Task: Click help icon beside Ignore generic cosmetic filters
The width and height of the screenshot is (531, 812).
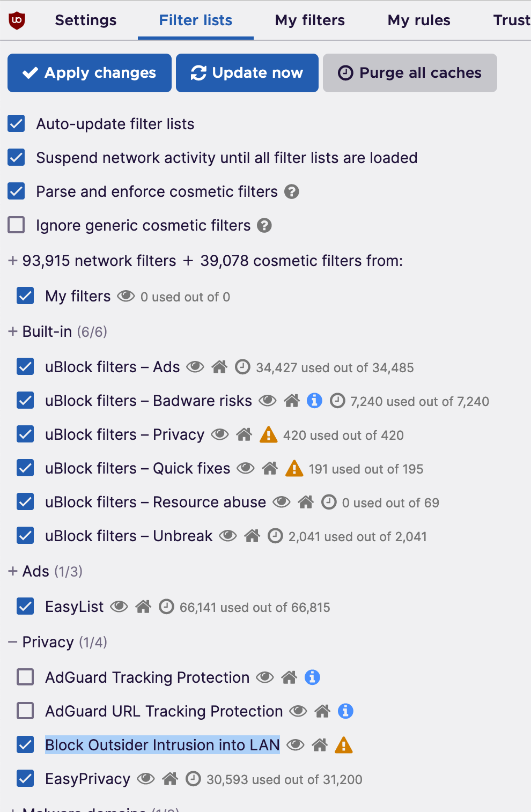Action: (x=264, y=225)
